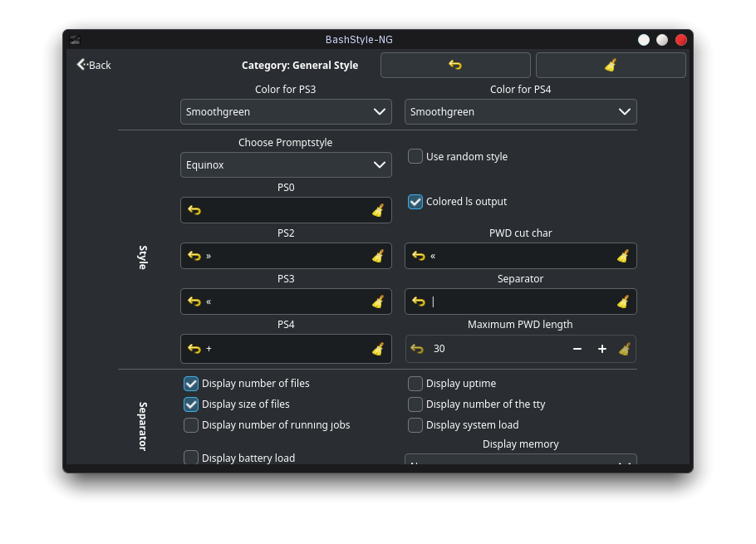Click the broom icon in the PS4 field
The height and width of the screenshot is (544, 756).
[378, 349]
